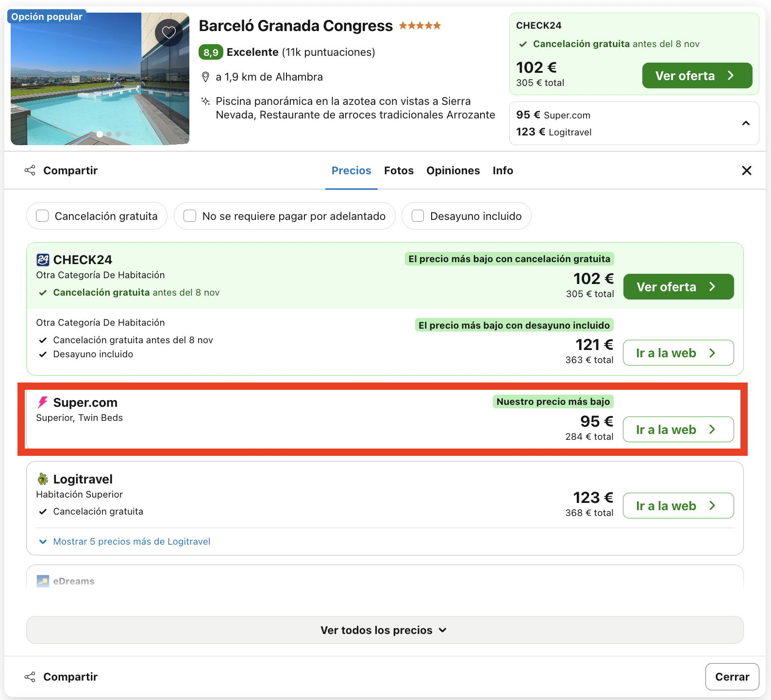Click the Opción popular badge
The width and height of the screenshot is (771, 700).
point(47,17)
